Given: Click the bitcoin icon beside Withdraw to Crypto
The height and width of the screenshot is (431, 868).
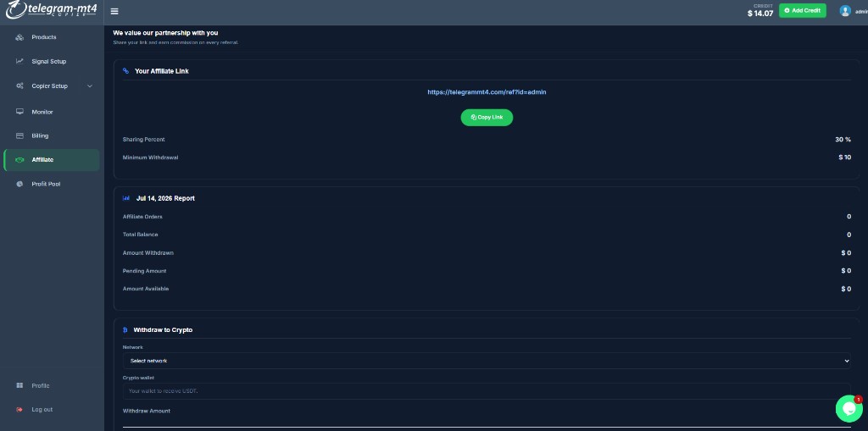Looking at the screenshot, I should [x=125, y=329].
